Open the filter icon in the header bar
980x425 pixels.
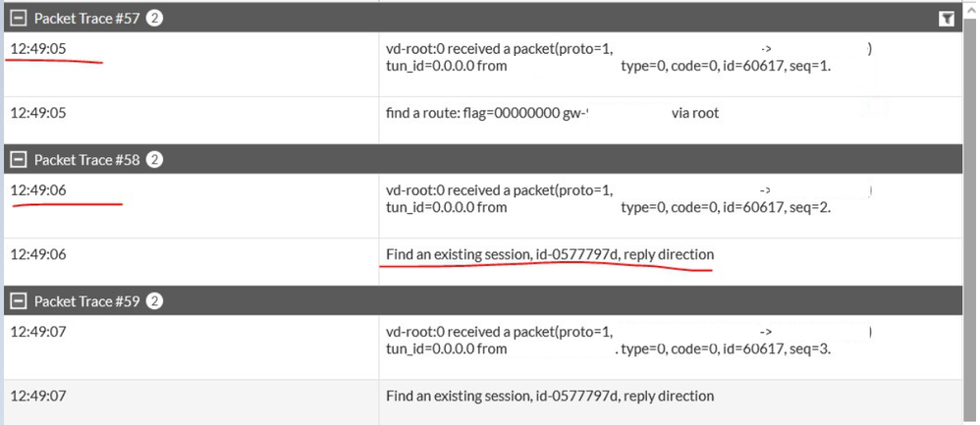(x=947, y=19)
